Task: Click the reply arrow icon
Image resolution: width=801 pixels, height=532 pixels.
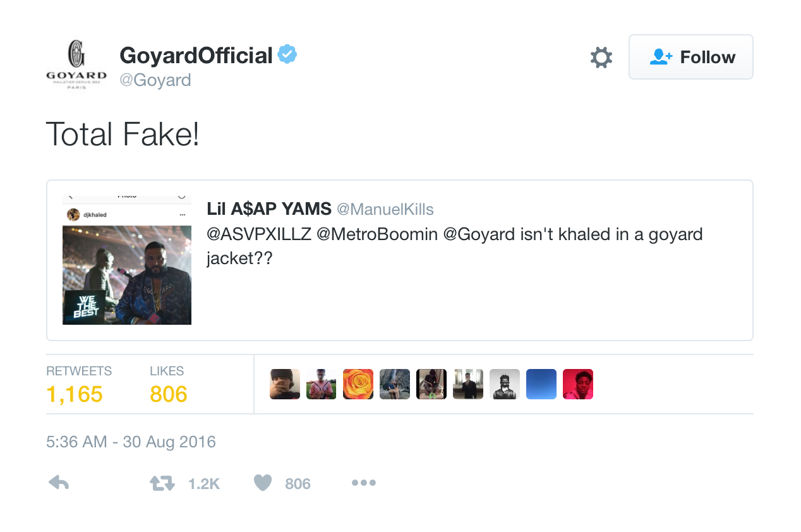Action: coord(59,483)
